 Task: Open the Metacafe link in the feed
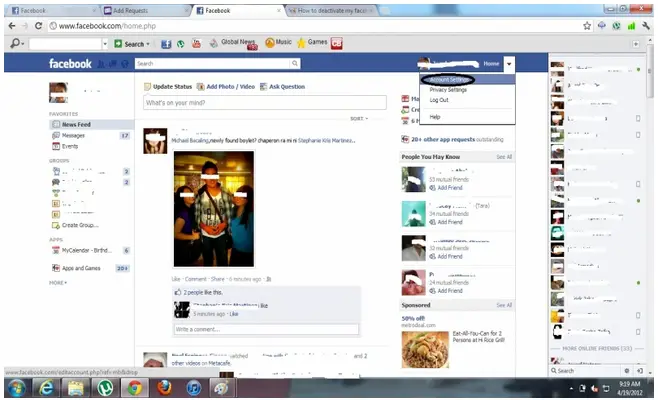point(219,363)
